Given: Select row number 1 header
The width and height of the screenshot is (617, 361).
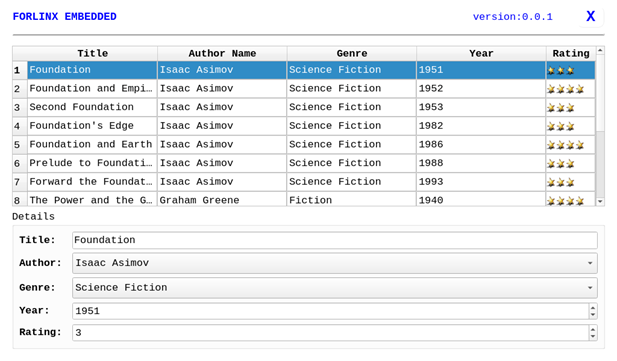Looking at the screenshot, I should pos(20,70).
